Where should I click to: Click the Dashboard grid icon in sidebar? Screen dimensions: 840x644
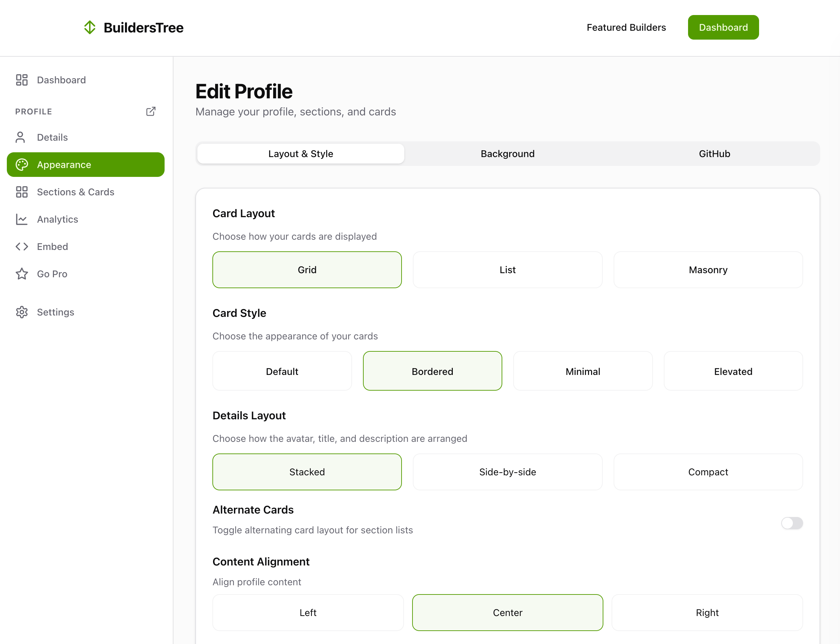click(x=22, y=80)
